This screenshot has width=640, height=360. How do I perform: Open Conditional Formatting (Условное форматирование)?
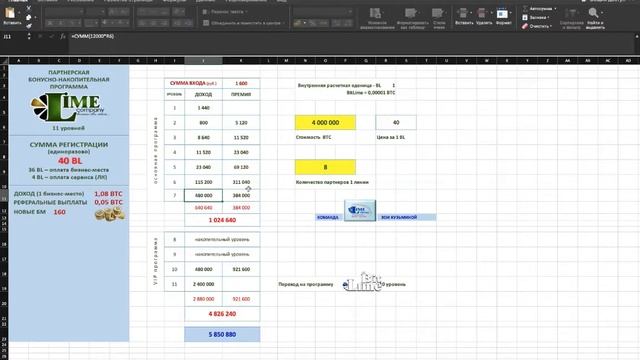377,18
